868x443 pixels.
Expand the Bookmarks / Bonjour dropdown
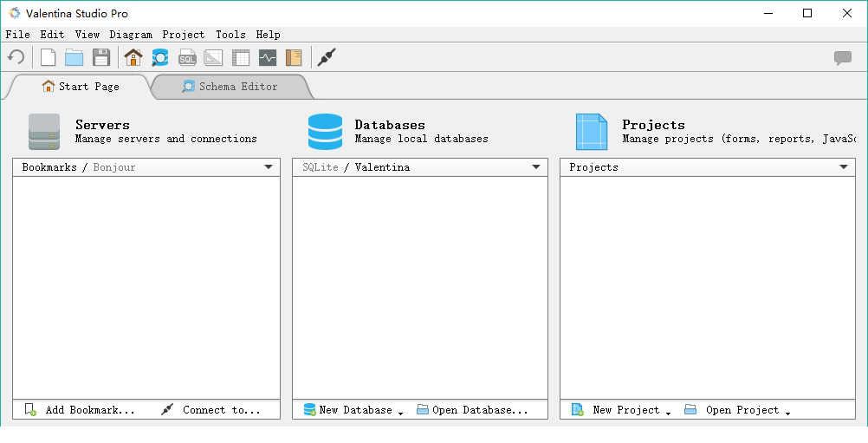(x=269, y=167)
